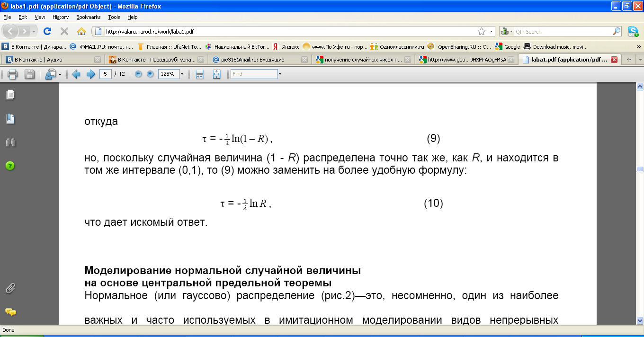Open the address bar history dropdown
The height and width of the screenshot is (337, 644).
(491, 32)
